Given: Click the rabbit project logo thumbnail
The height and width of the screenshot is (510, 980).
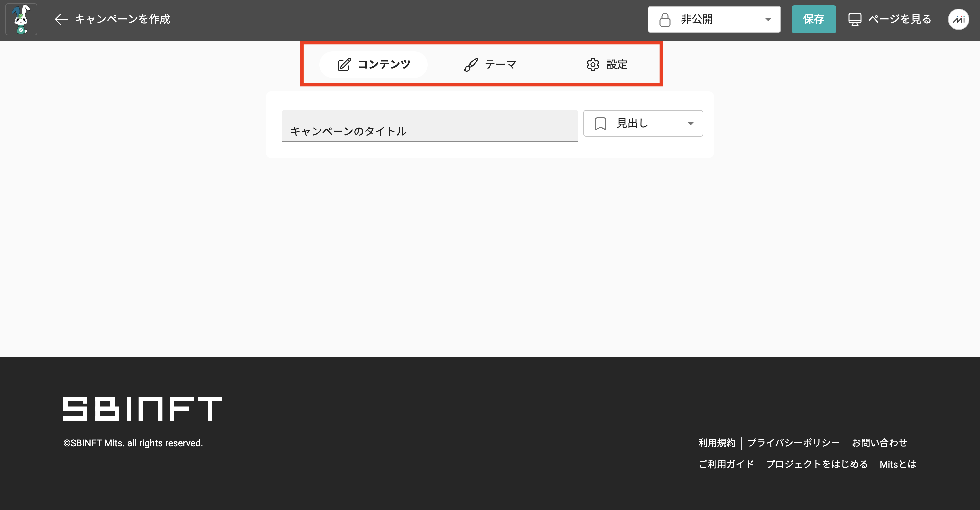Looking at the screenshot, I should pyautogui.click(x=21, y=19).
